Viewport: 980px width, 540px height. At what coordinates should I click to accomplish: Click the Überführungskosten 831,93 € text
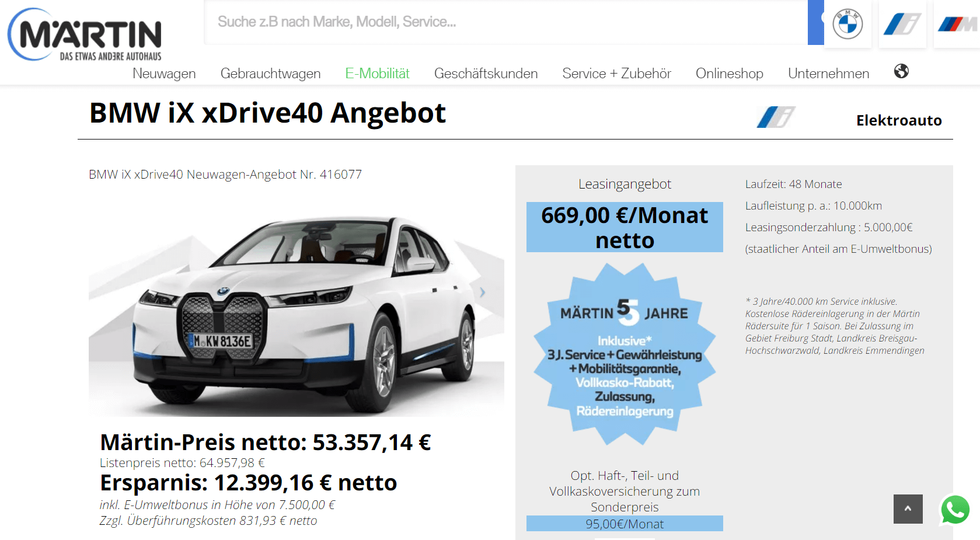208,521
